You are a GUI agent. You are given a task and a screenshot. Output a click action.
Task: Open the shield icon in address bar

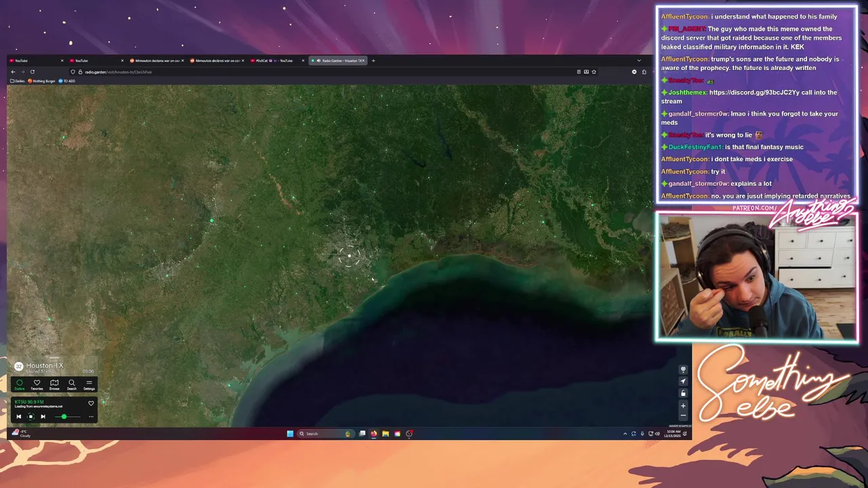coord(73,72)
